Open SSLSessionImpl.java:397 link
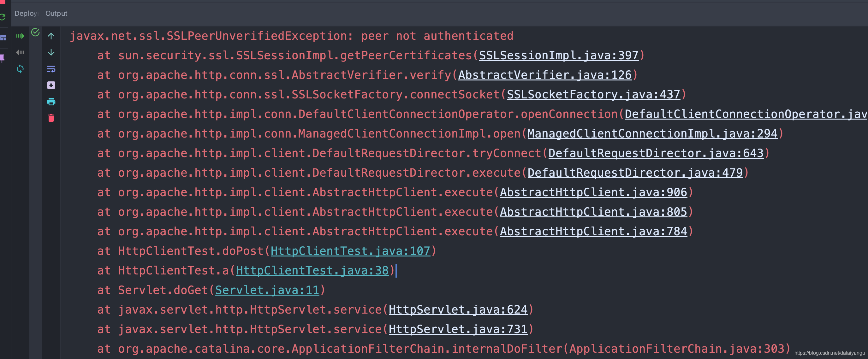This screenshot has height=359, width=868. [x=559, y=55]
